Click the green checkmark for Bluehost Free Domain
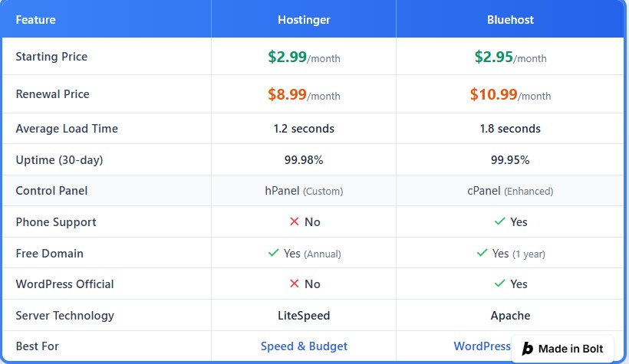The height and width of the screenshot is (364, 629). pyautogui.click(x=482, y=253)
